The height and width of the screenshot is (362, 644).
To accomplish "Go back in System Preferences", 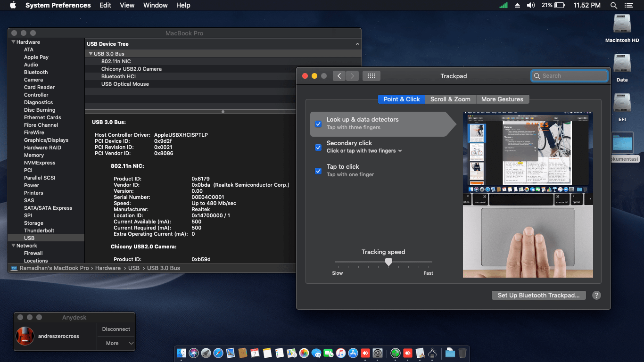I will 339,75.
